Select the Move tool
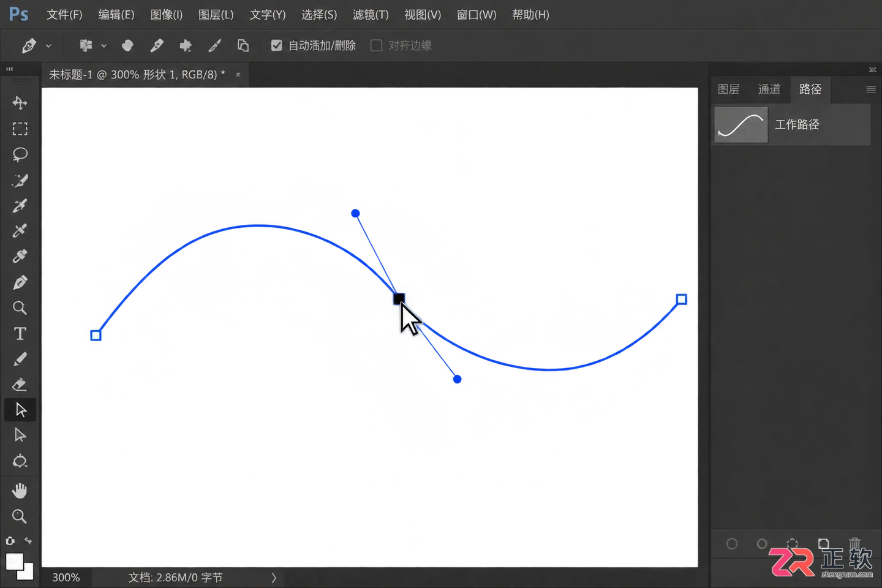Image resolution: width=882 pixels, height=588 pixels. [20, 102]
